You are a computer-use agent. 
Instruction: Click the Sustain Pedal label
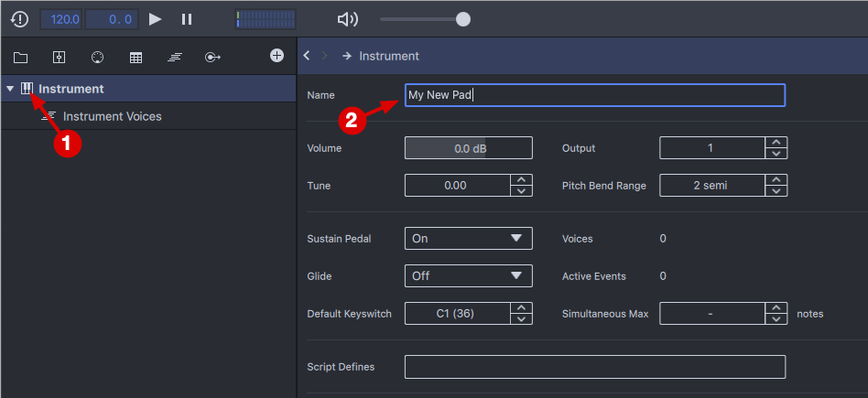pyautogui.click(x=339, y=239)
